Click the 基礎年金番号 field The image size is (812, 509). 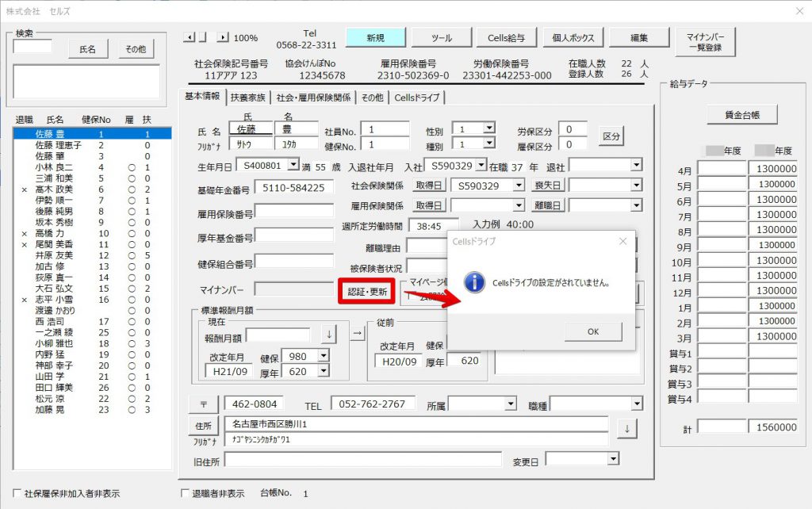coord(293,187)
